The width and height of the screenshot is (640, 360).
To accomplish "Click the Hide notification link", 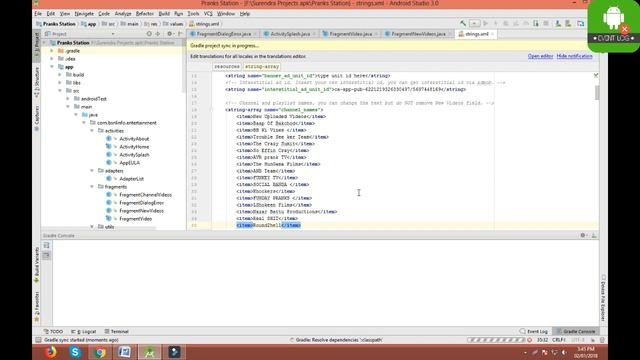I will click(574, 56).
